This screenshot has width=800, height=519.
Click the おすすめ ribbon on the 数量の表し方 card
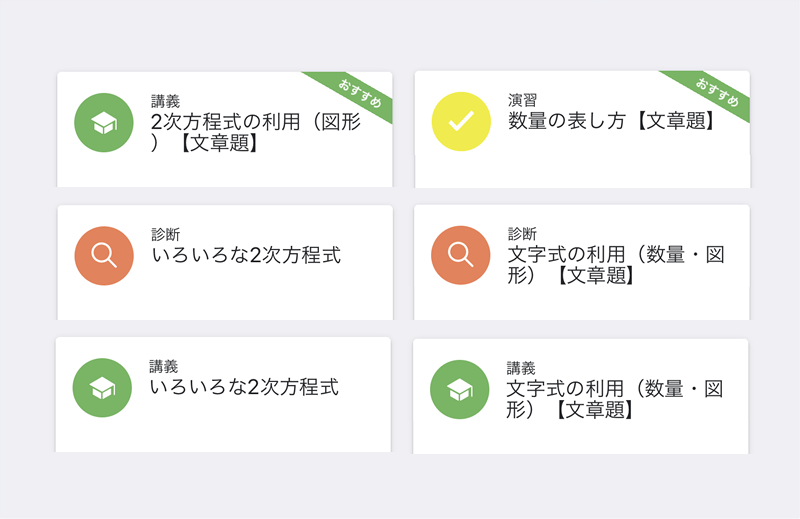coord(711,92)
